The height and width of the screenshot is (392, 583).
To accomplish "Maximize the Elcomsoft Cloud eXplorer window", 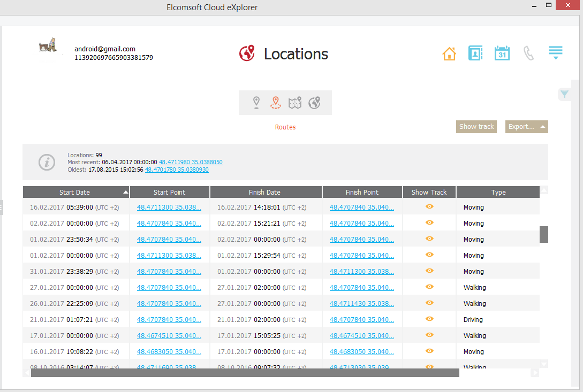I will (x=548, y=5).
